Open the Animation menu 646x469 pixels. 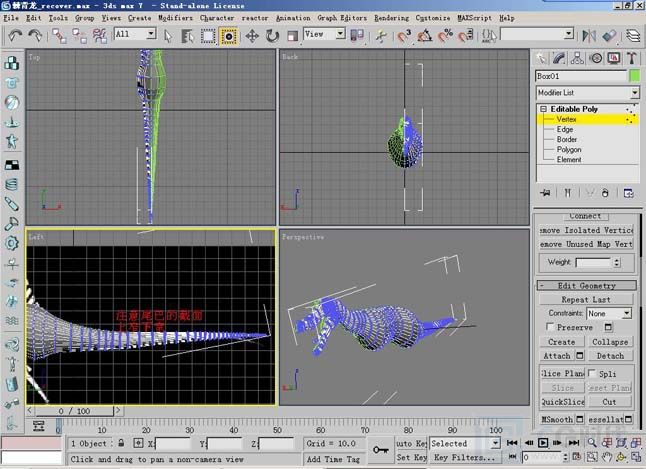click(x=293, y=18)
